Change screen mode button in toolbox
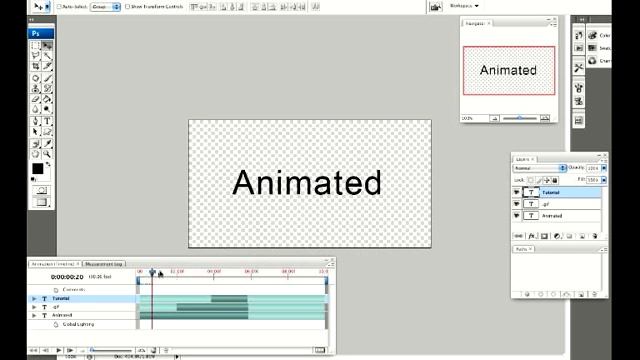Viewport: 640px width, 360px height. tap(42, 202)
